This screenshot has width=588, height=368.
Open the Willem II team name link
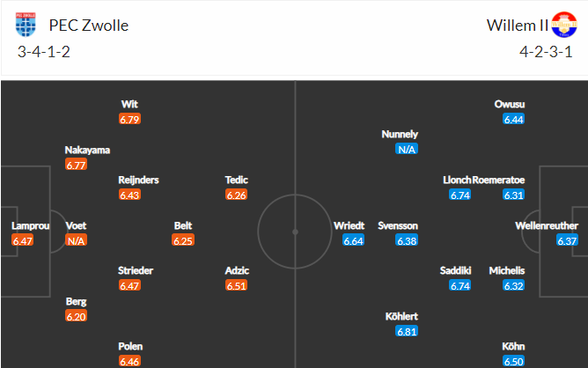(518, 26)
